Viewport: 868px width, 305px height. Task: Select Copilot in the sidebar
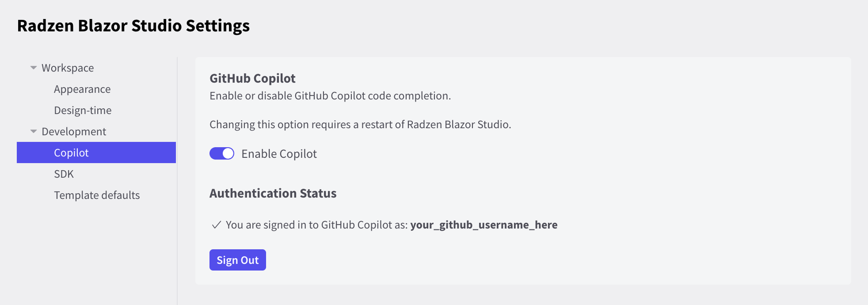pyautogui.click(x=71, y=153)
